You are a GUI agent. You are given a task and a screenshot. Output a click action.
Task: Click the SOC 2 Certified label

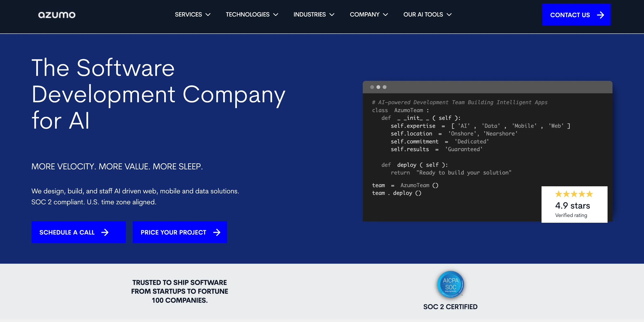(450, 307)
